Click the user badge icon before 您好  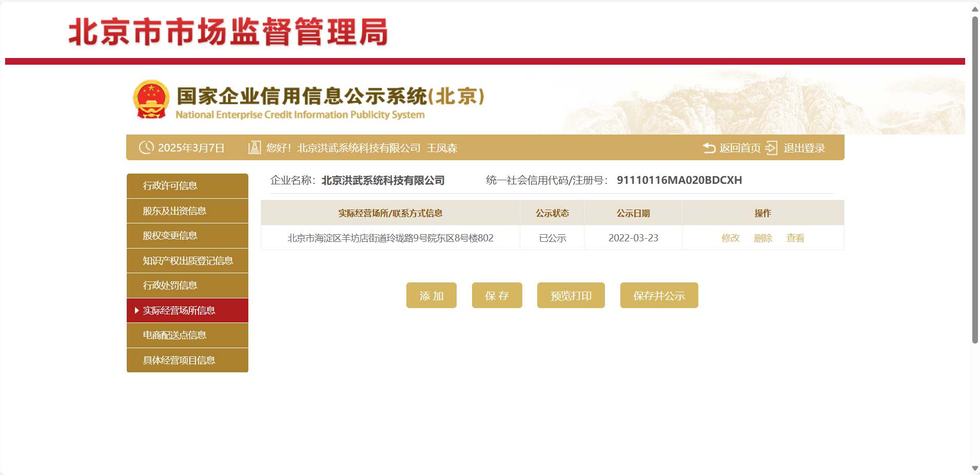click(254, 148)
